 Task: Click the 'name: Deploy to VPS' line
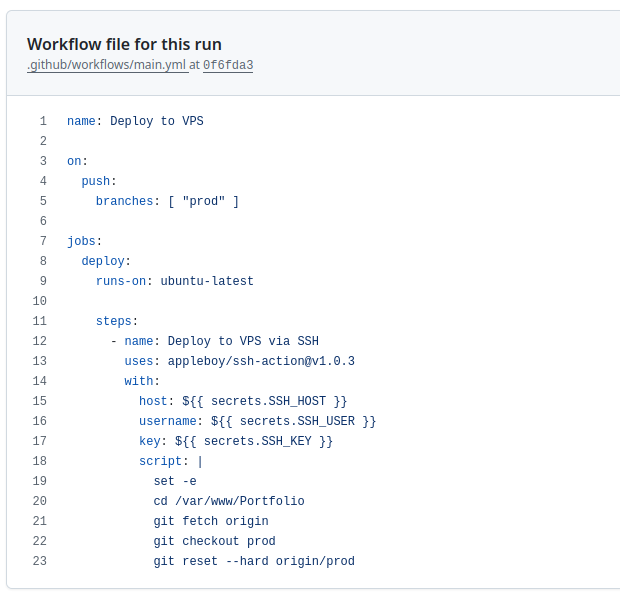135,121
